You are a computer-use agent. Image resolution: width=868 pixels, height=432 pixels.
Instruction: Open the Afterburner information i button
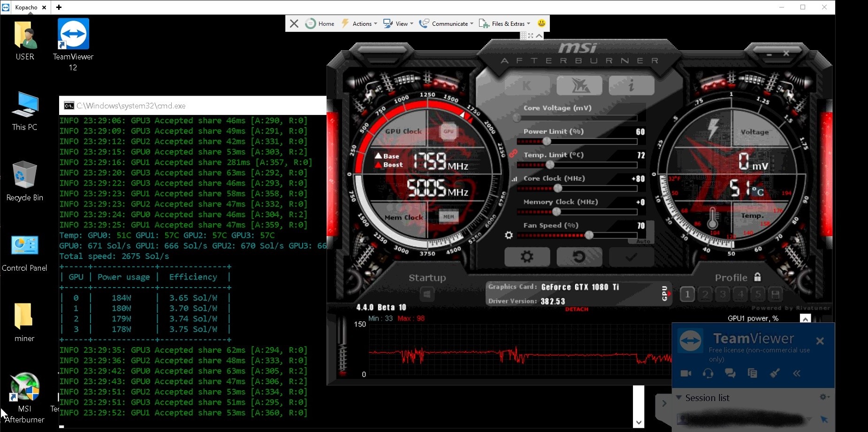632,85
